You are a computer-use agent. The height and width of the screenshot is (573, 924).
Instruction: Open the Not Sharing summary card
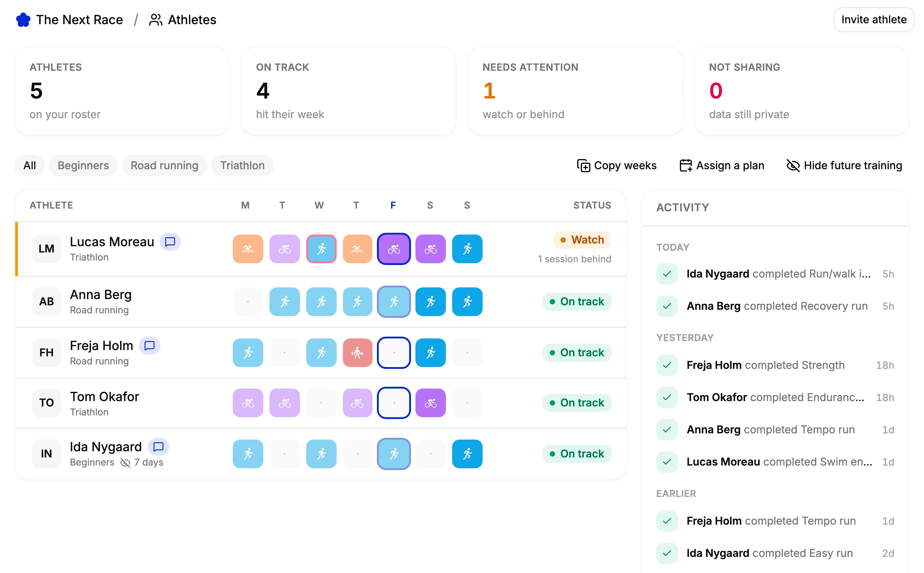click(801, 91)
